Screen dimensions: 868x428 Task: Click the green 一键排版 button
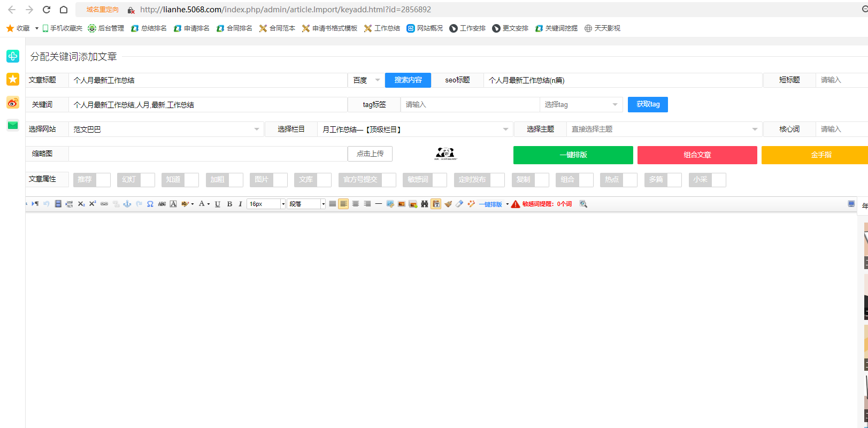click(573, 155)
